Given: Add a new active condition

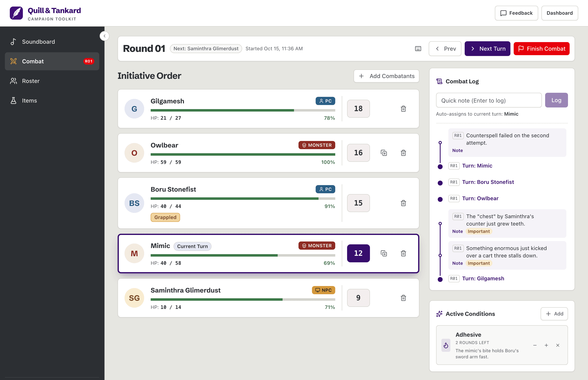Looking at the screenshot, I should click(554, 314).
